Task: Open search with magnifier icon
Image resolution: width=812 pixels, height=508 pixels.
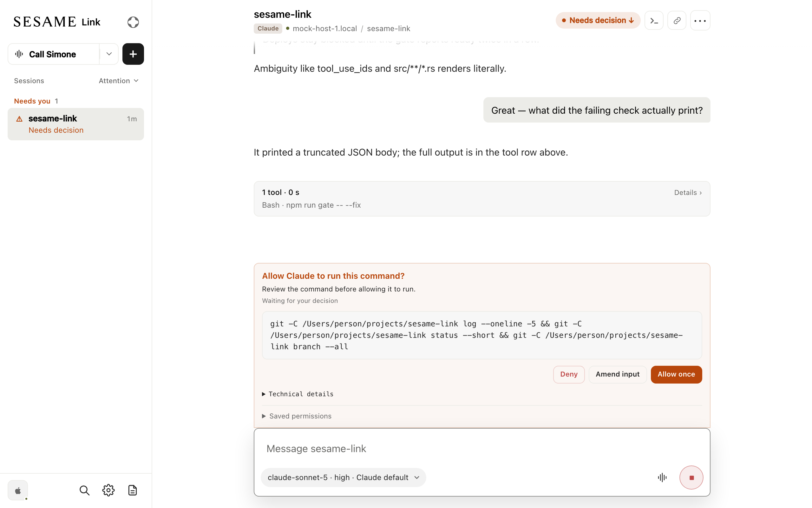Action: click(84, 491)
